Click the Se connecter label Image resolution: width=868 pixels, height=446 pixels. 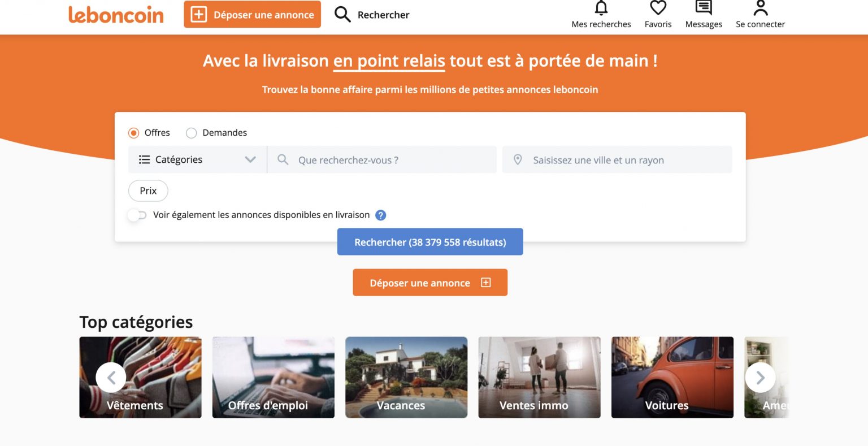click(761, 24)
